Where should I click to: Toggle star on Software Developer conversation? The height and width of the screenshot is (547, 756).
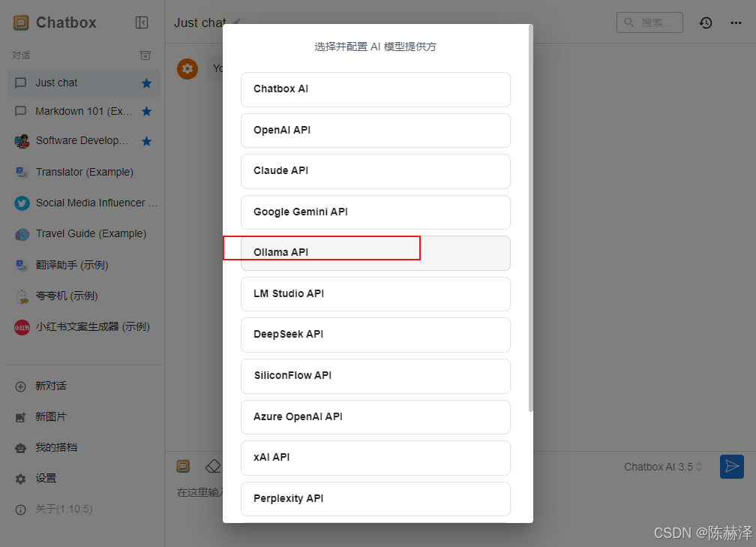[x=146, y=141]
